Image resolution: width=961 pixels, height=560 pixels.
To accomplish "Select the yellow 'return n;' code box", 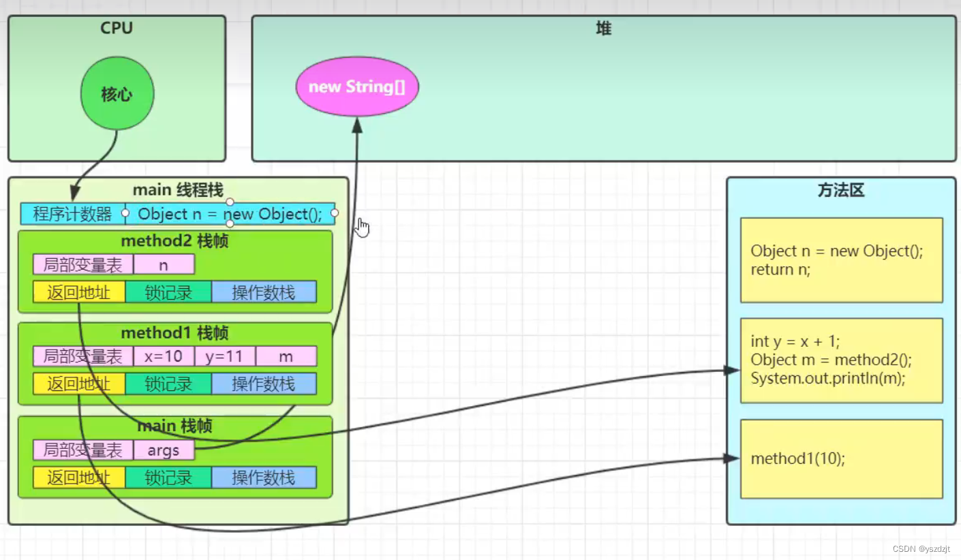I will pyautogui.click(x=842, y=260).
